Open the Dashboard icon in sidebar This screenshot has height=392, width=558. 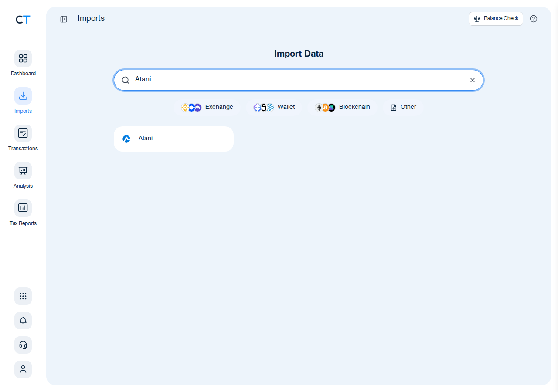pos(23,58)
